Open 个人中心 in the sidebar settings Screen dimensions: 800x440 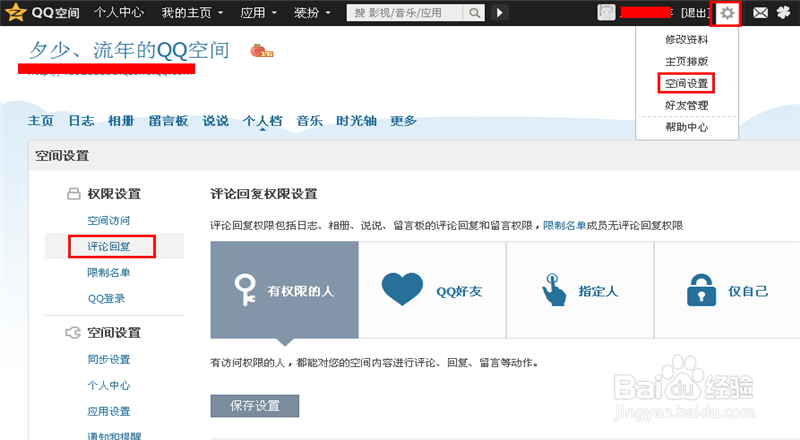109,385
